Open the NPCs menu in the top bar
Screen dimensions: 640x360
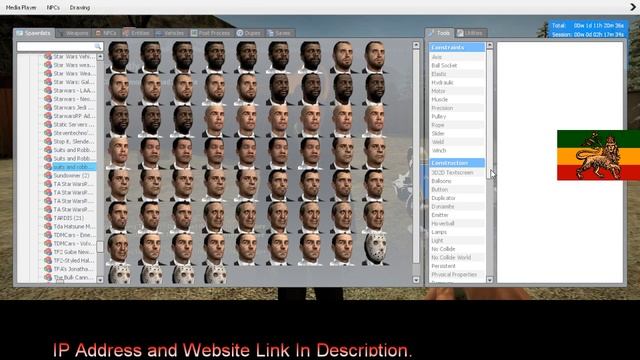click(x=53, y=8)
